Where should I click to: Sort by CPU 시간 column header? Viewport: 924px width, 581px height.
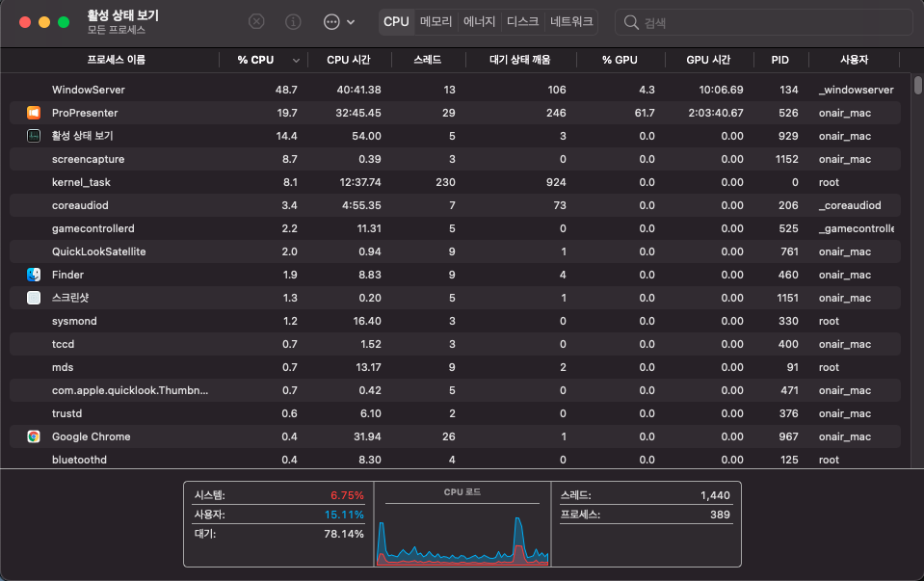tap(348, 60)
